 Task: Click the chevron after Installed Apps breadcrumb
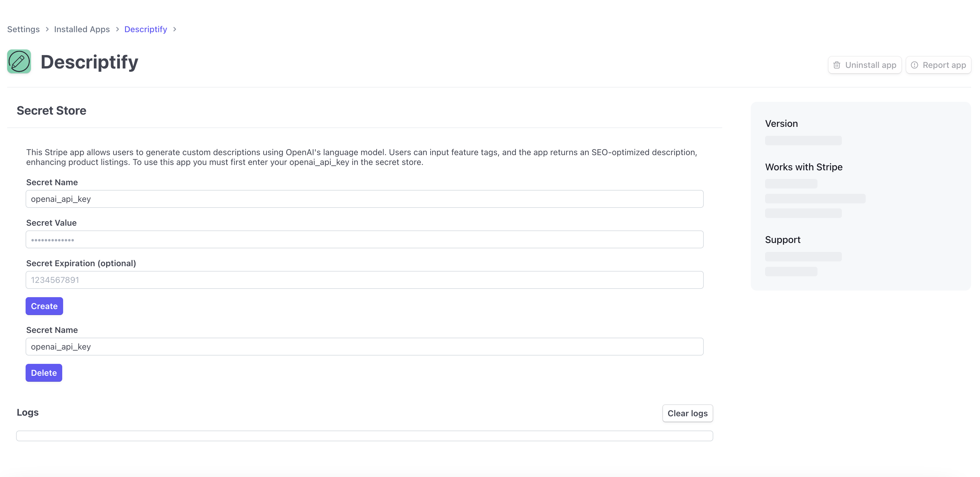tap(117, 29)
